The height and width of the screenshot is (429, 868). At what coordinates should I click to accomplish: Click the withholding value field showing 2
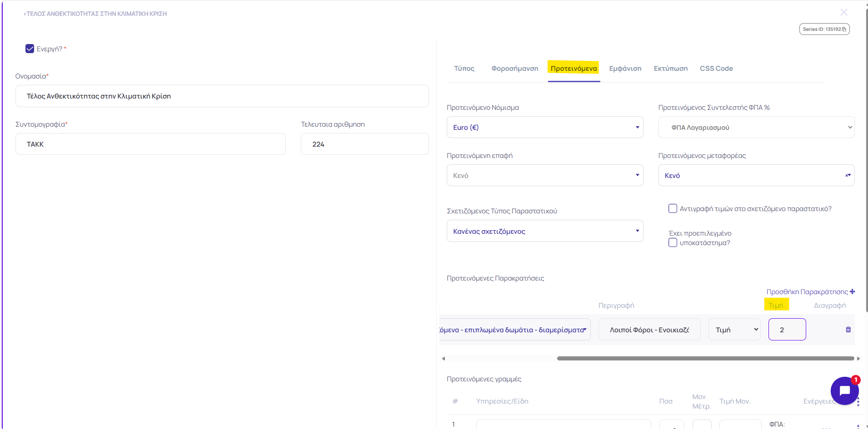(787, 330)
